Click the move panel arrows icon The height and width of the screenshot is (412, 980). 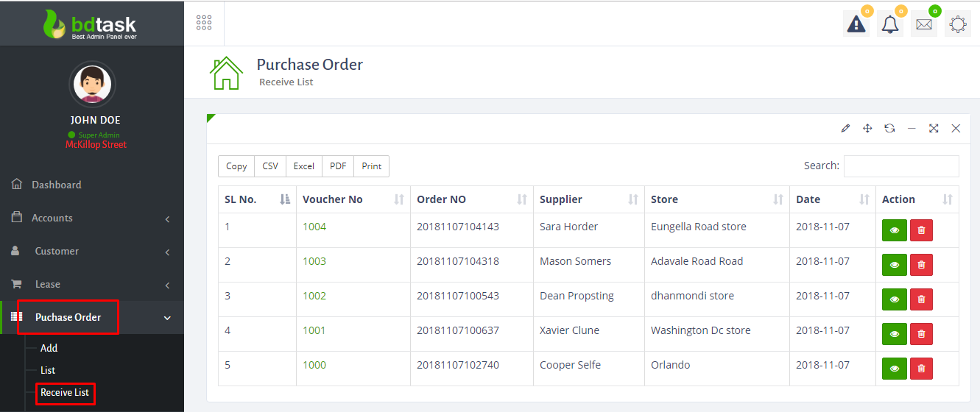pyautogui.click(x=867, y=129)
